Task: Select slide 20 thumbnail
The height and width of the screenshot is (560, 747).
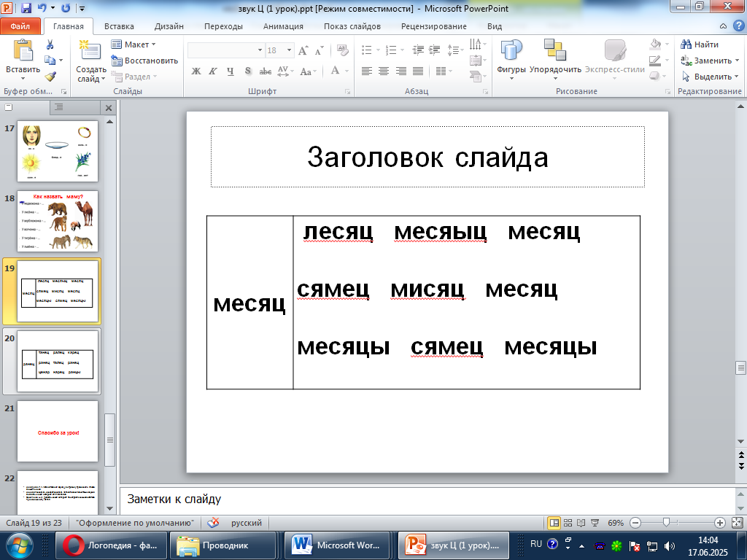Action: pyautogui.click(x=58, y=361)
